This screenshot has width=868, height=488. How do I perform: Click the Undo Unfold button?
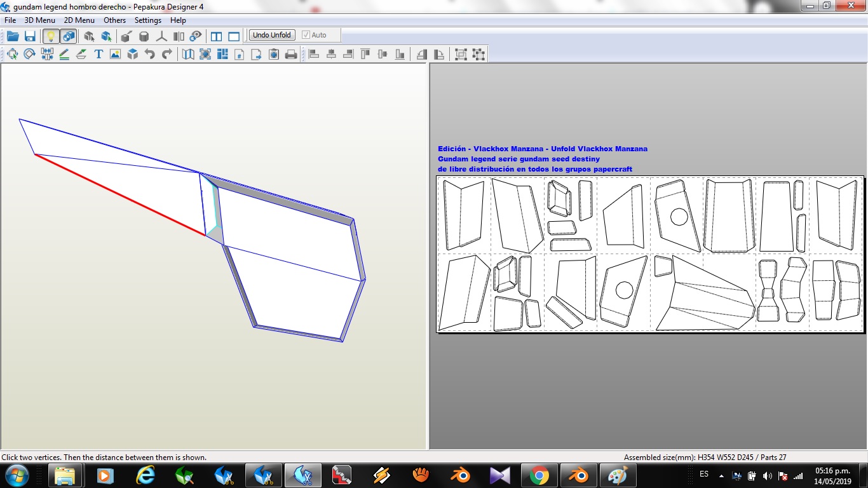click(272, 35)
